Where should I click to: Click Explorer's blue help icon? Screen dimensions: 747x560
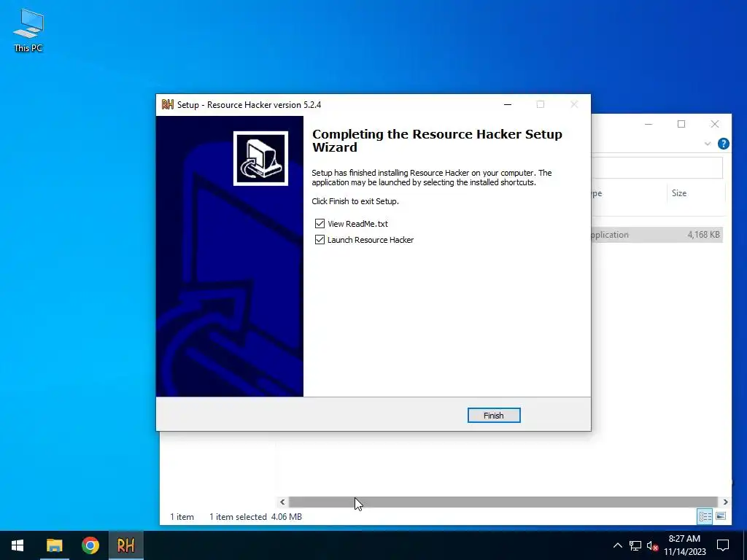[x=723, y=144]
